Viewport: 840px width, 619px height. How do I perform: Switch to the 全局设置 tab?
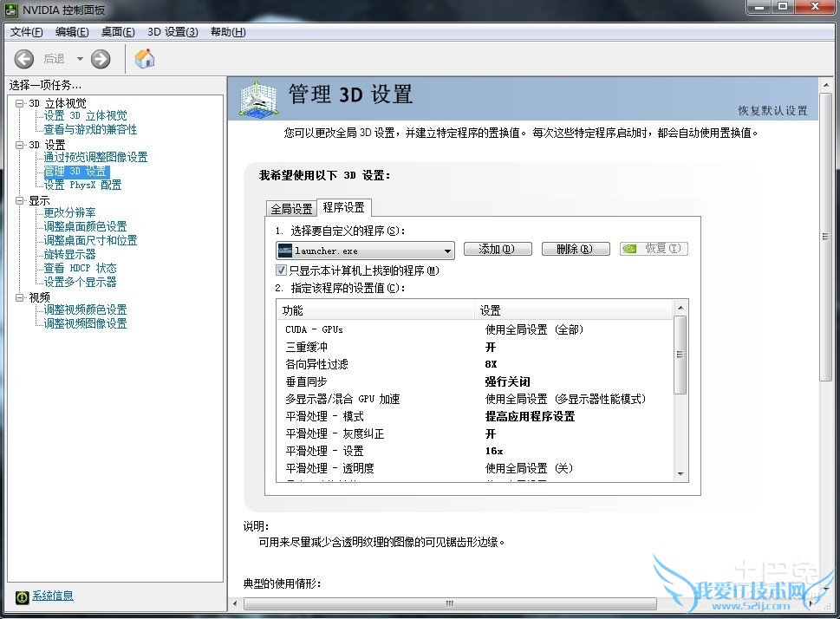point(291,209)
